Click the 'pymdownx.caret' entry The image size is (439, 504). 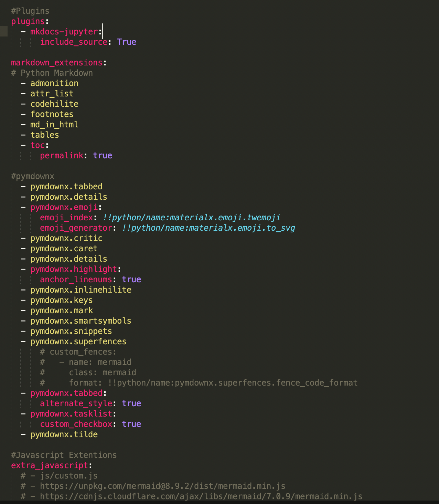coord(64,249)
